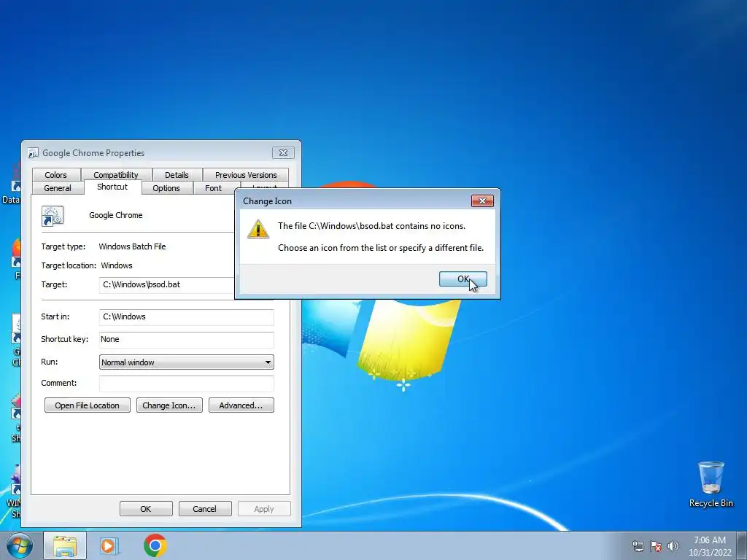Click OK in Google Chrome Properties
Screen dimensions: 747x560
coord(146,508)
